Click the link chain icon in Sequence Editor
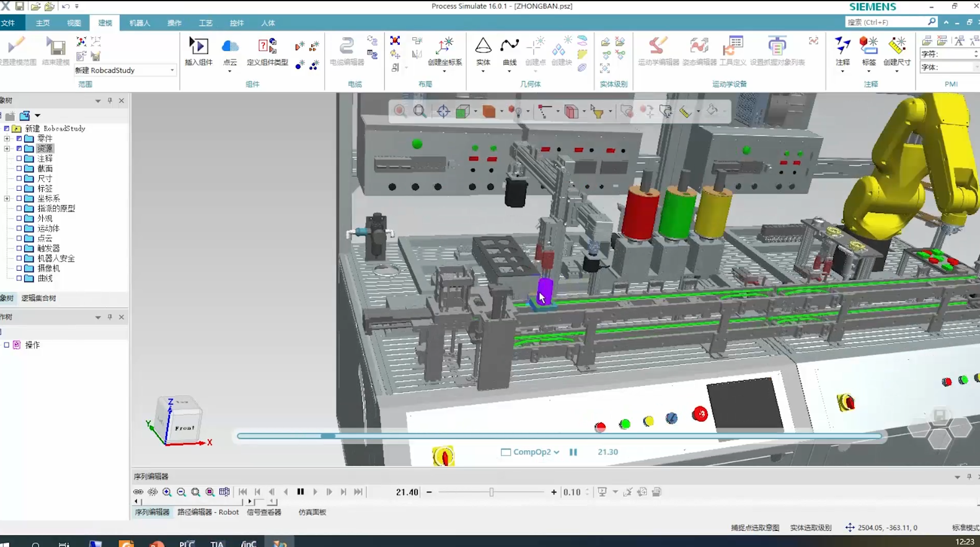 (138, 492)
